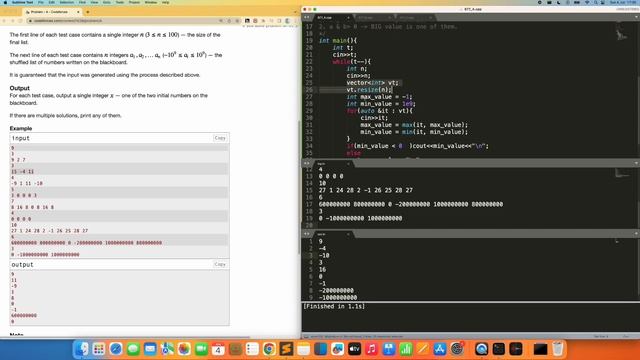
Task: Open Reminders from the Dock
Action: tap(252, 349)
